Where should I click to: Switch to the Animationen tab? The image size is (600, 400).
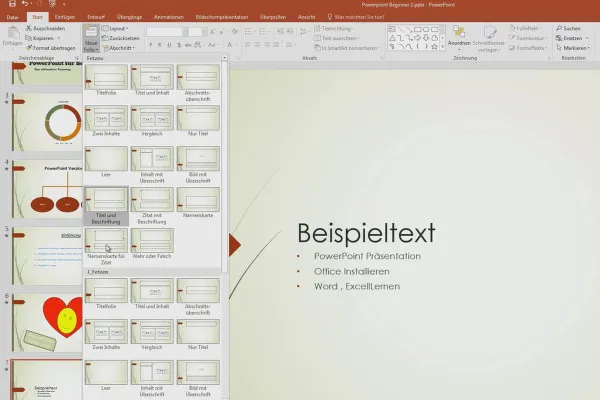click(x=169, y=17)
